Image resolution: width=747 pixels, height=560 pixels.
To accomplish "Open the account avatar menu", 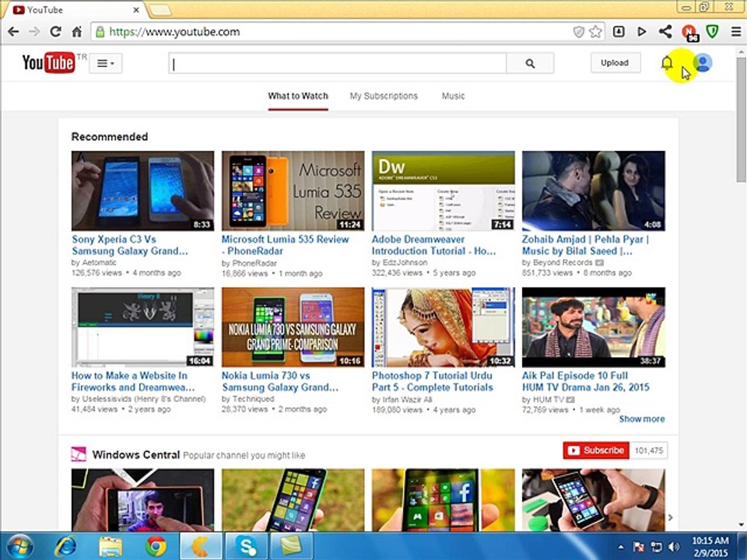I will click(x=702, y=63).
